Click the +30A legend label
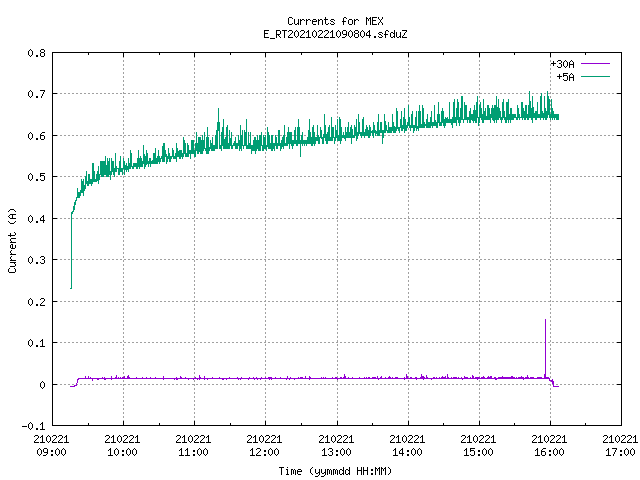Viewport: 640px width, 480px height. [x=562, y=64]
